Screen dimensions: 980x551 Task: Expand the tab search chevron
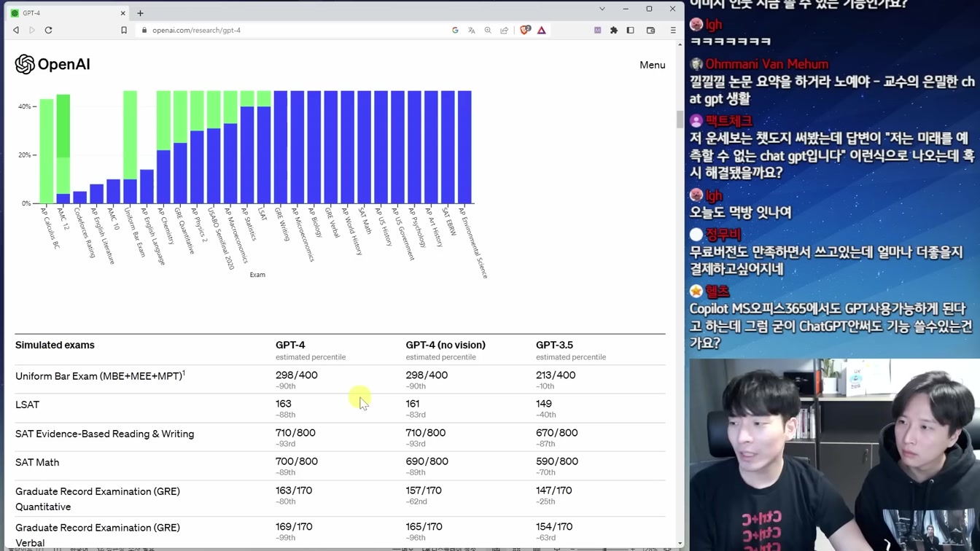click(602, 9)
